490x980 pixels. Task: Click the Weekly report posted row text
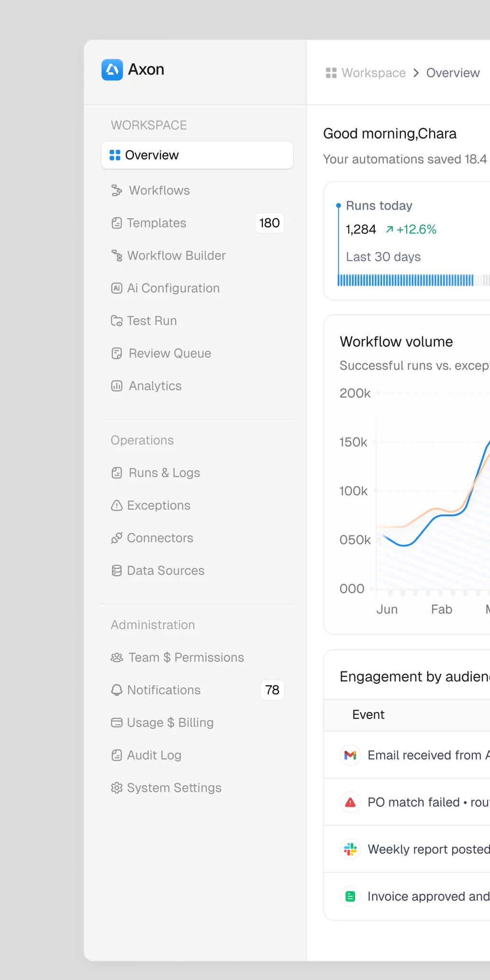click(x=429, y=849)
